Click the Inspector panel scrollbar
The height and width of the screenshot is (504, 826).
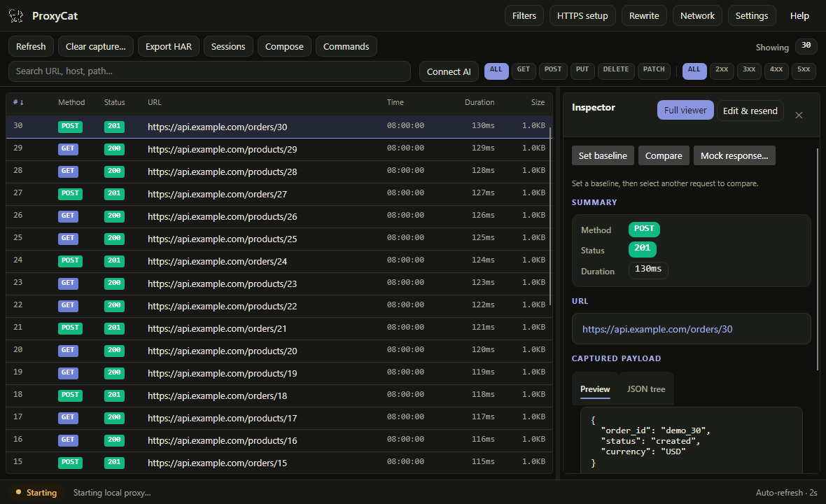coord(818,259)
